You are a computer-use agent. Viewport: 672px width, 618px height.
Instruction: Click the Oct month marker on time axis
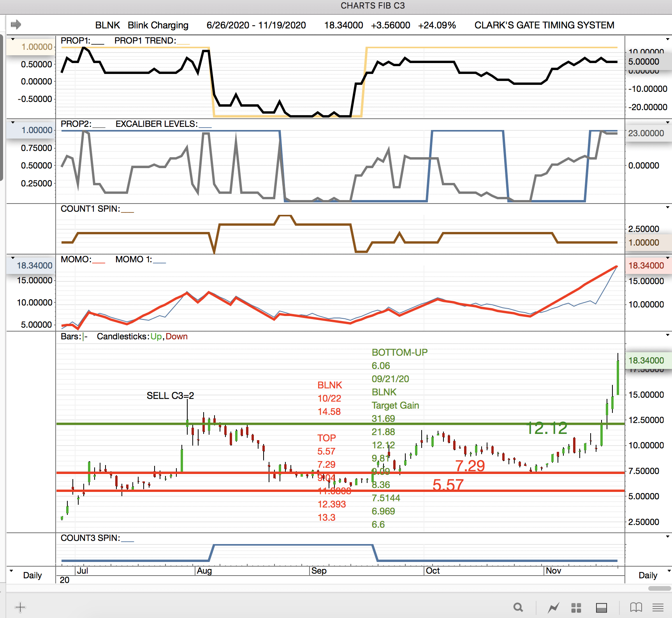tap(433, 571)
